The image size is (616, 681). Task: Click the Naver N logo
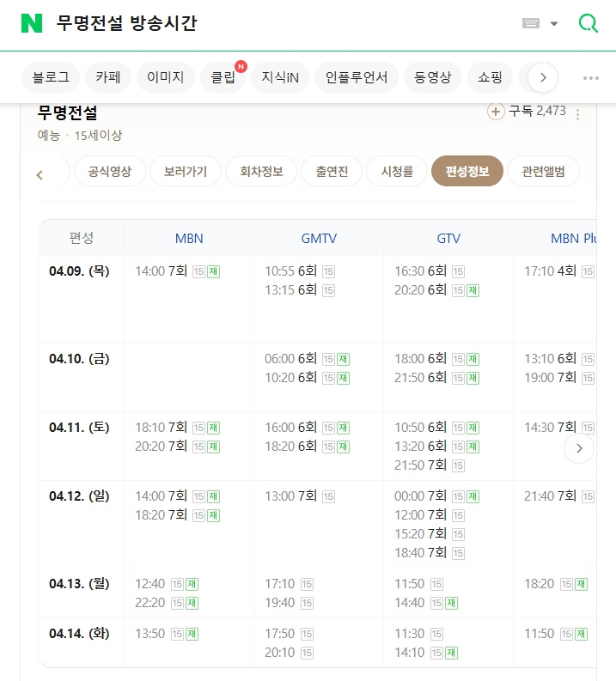coord(32,23)
